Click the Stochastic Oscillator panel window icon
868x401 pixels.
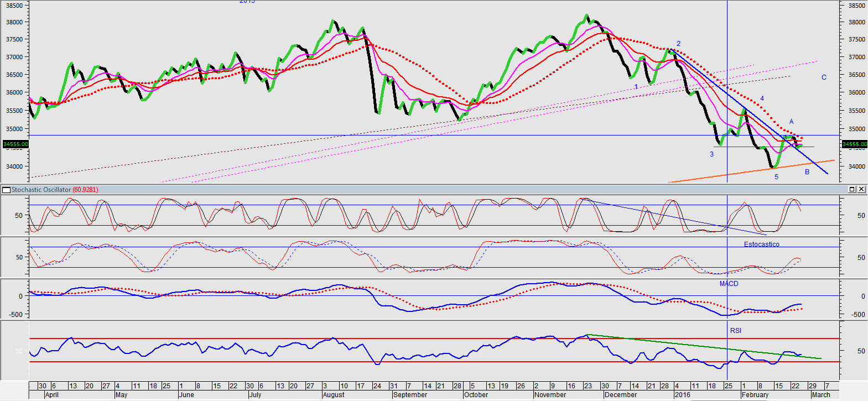[7, 190]
